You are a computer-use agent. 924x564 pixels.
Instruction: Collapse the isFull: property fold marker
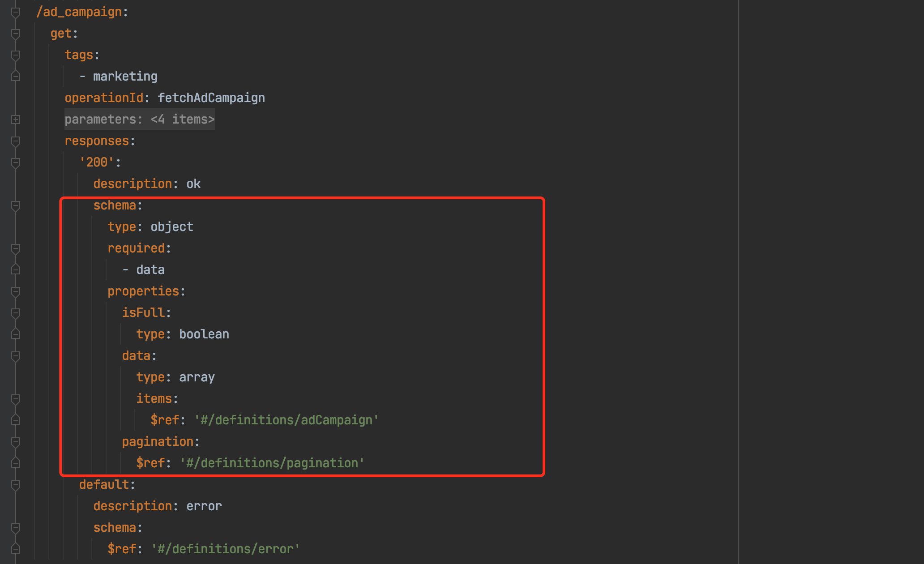click(x=16, y=313)
